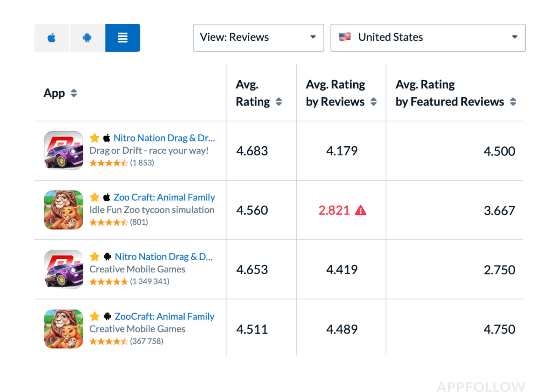The image size is (555, 392).
Task: Select the 4.653 average rating cell
Action: pos(252,270)
